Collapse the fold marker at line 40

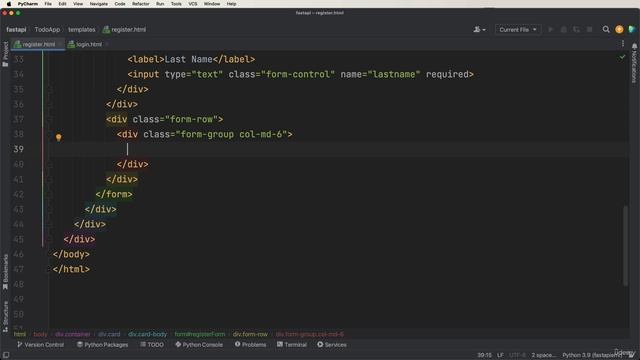[x=49, y=164]
